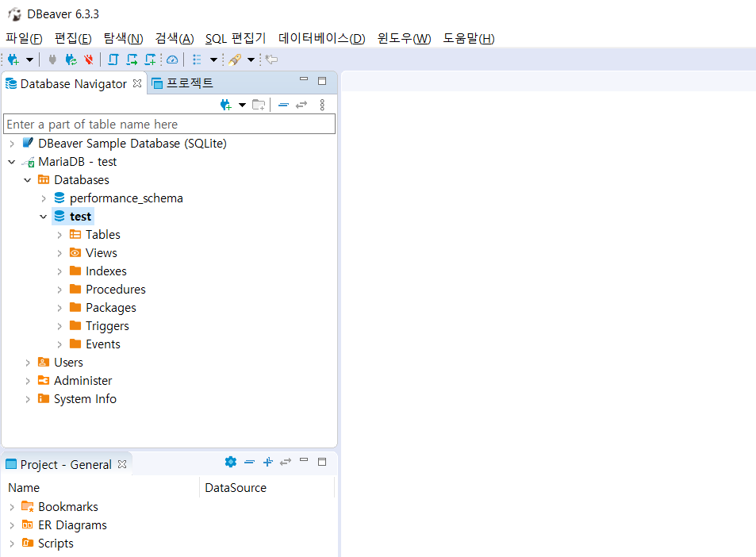The width and height of the screenshot is (756, 557).
Task: Expand the Indexes folder
Action: point(59,272)
